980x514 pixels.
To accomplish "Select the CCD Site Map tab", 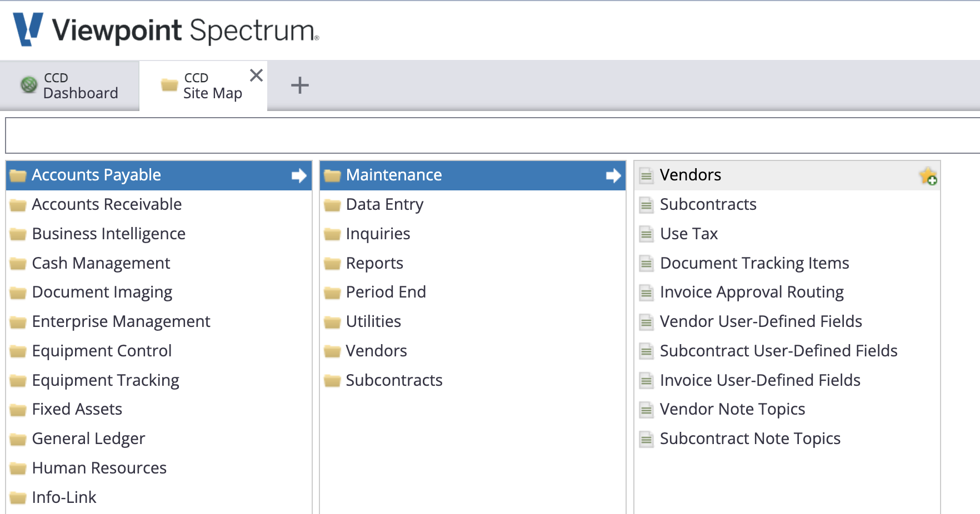I will (203, 85).
